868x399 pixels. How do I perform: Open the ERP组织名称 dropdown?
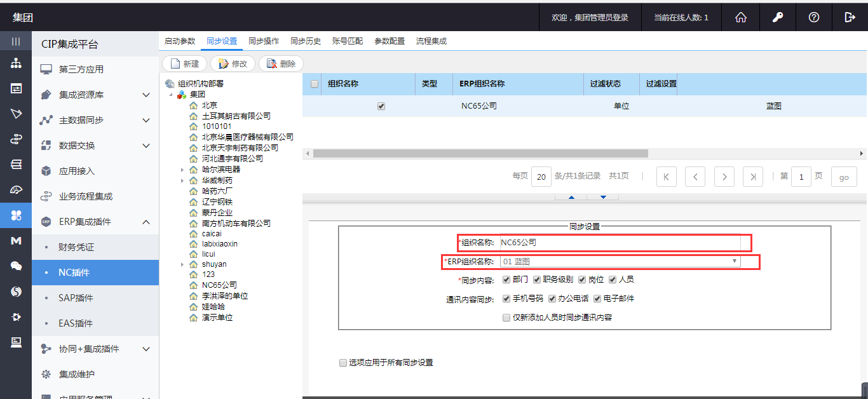click(620, 261)
